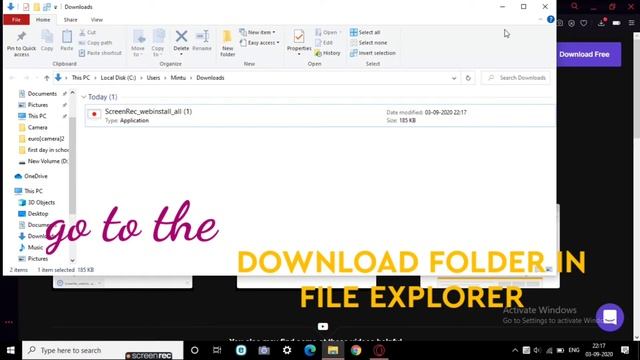
Task: Click Select none in ribbon
Action: 369,42
